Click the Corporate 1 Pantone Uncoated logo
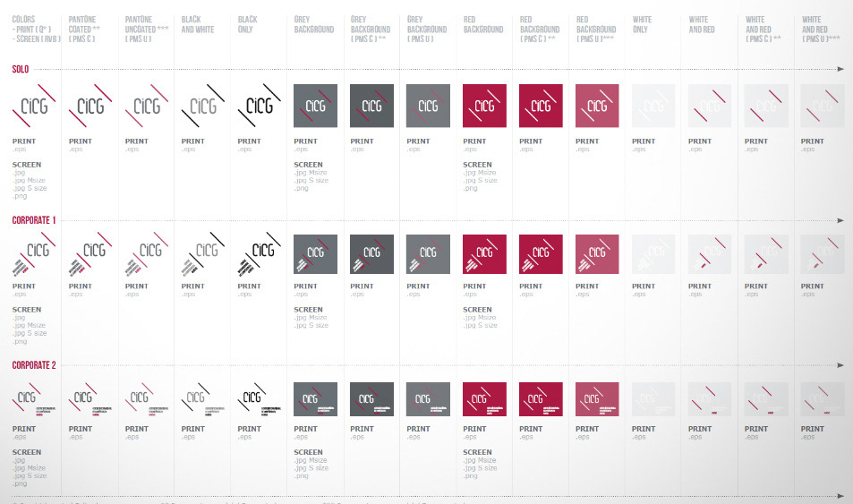The height and width of the screenshot is (504, 853). point(147,257)
